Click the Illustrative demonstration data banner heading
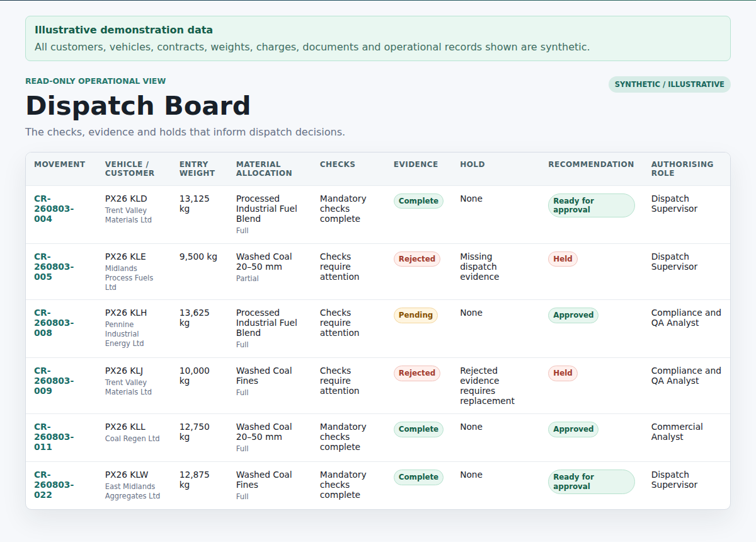Screen dimensions: 756x542 coord(123,30)
